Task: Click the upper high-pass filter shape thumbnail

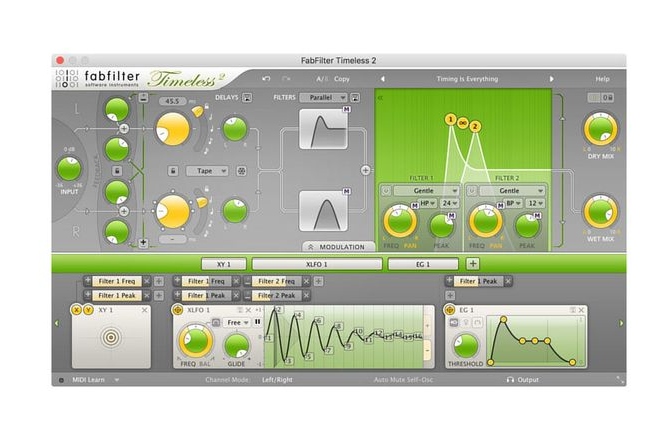Action: click(323, 129)
